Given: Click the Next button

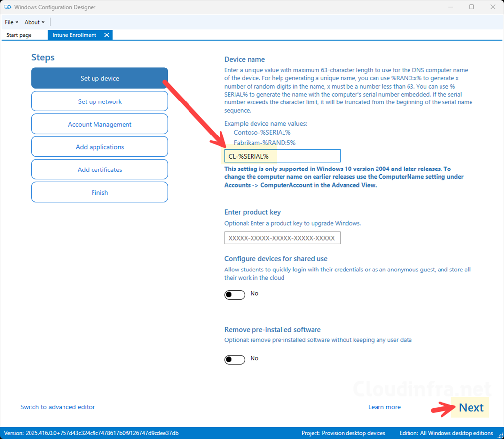Looking at the screenshot, I should point(471,407).
